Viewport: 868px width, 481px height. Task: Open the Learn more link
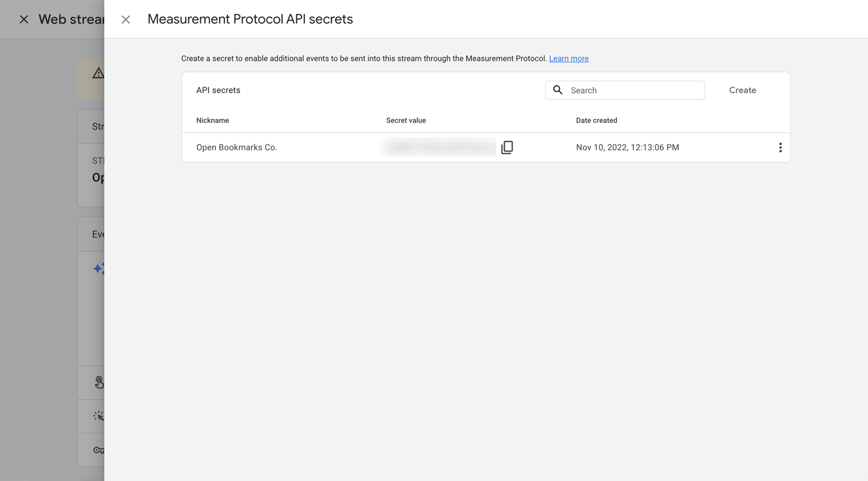569,58
